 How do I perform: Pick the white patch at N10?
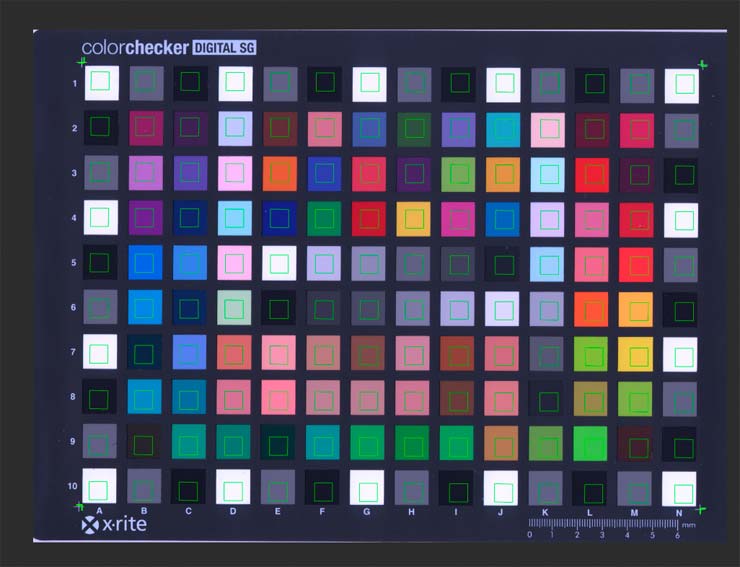click(x=679, y=489)
